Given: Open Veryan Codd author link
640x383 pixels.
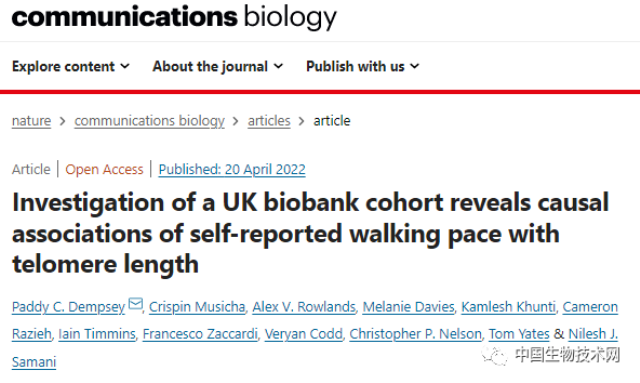Looking at the screenshot, I should pos(304,334).
